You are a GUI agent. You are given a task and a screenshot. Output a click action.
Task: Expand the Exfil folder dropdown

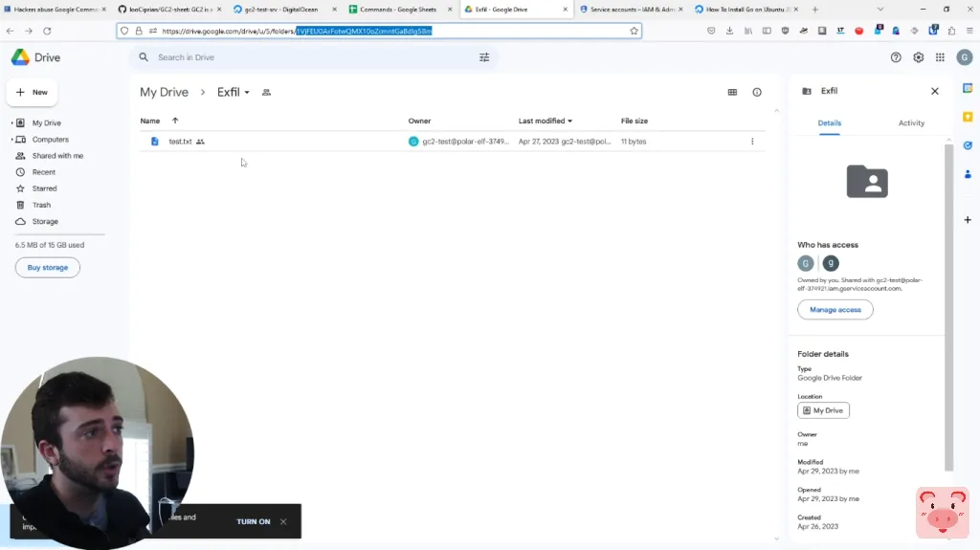pyautogui.click(x=247, y=93)
